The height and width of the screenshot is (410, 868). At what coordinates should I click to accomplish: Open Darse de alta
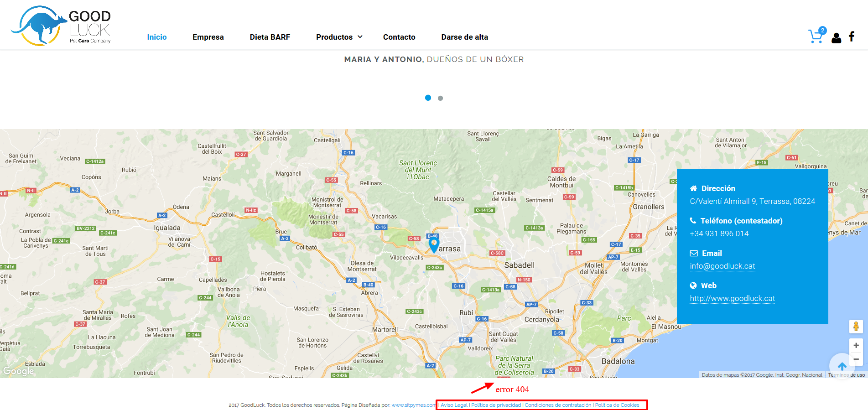click(x=464, y=37)
